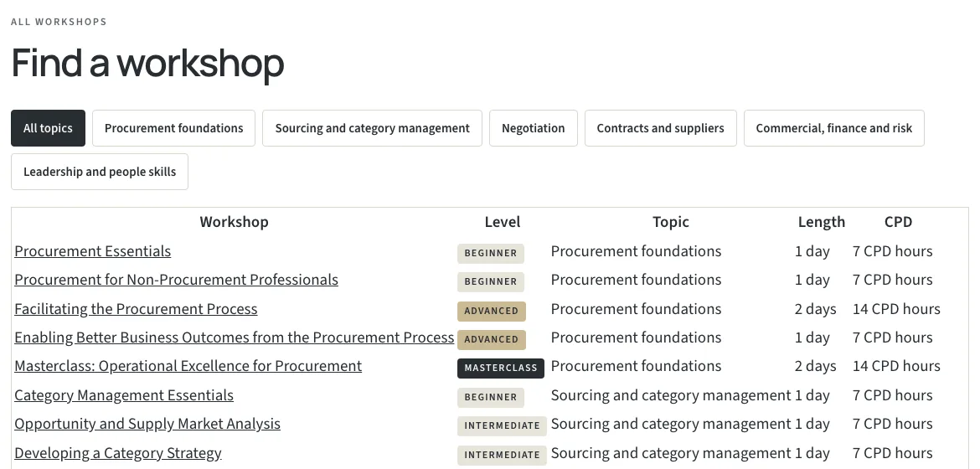Select the All topics filter
Viewport: 980px width, 469px height.
[x=48, y=128]
